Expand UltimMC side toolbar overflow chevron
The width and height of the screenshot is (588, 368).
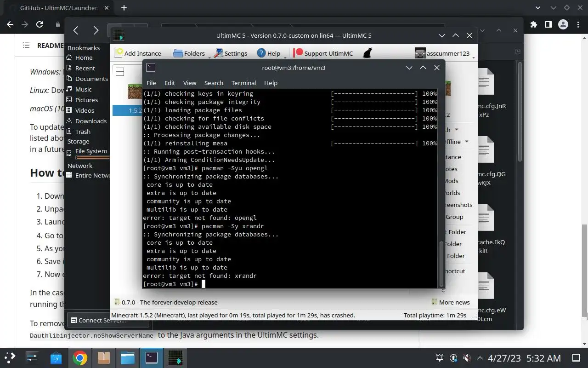tap(443, 290)
